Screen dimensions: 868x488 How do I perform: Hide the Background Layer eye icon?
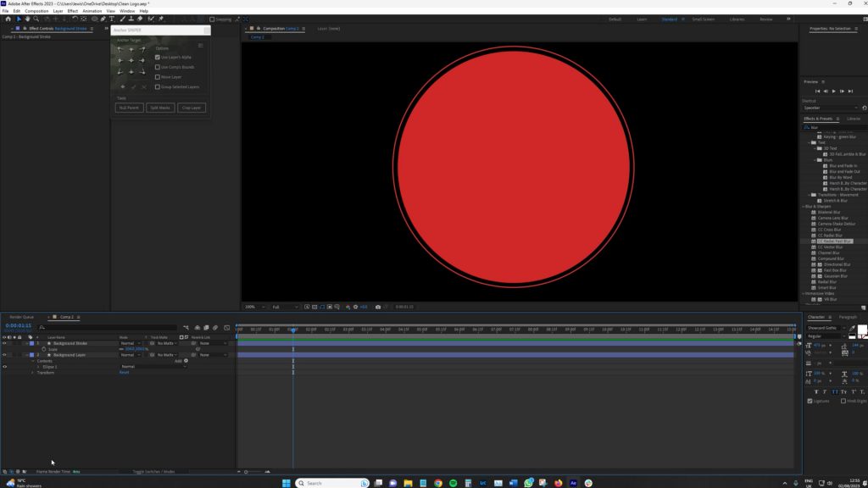(4, 355)
